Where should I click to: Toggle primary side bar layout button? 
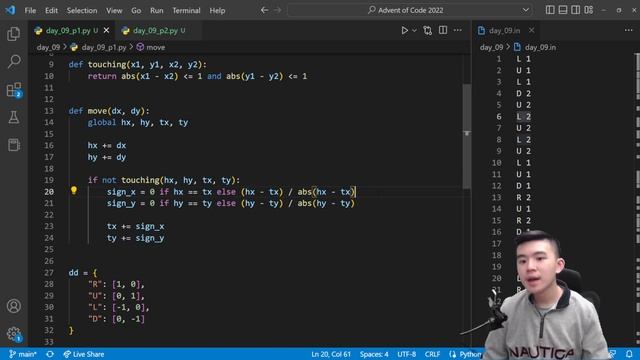[550, 10]
